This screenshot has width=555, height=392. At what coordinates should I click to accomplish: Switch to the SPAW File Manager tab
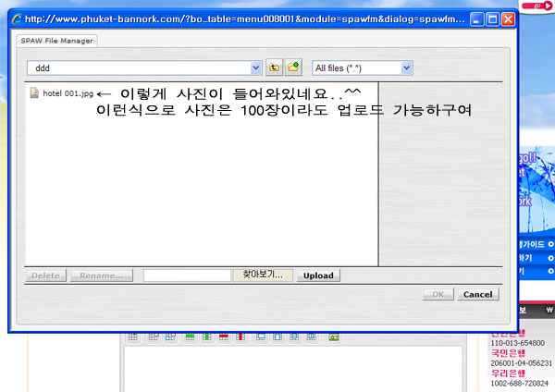click(57, 41)
